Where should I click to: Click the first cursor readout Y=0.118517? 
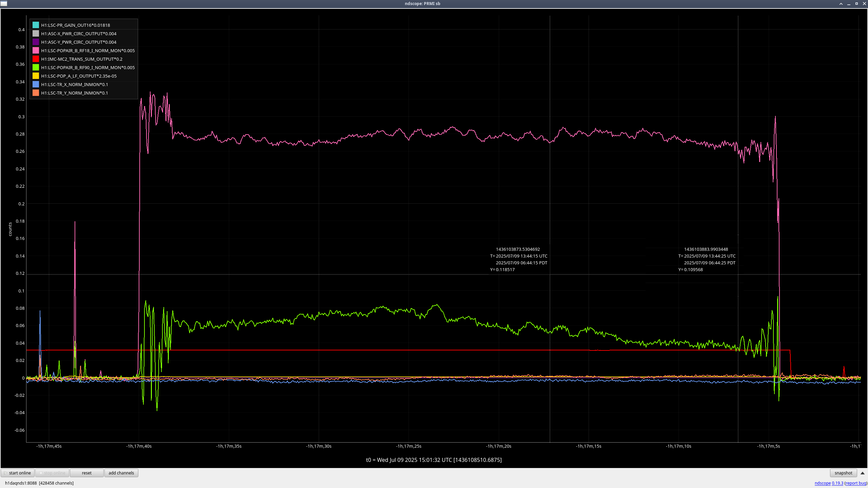(502, 269)
